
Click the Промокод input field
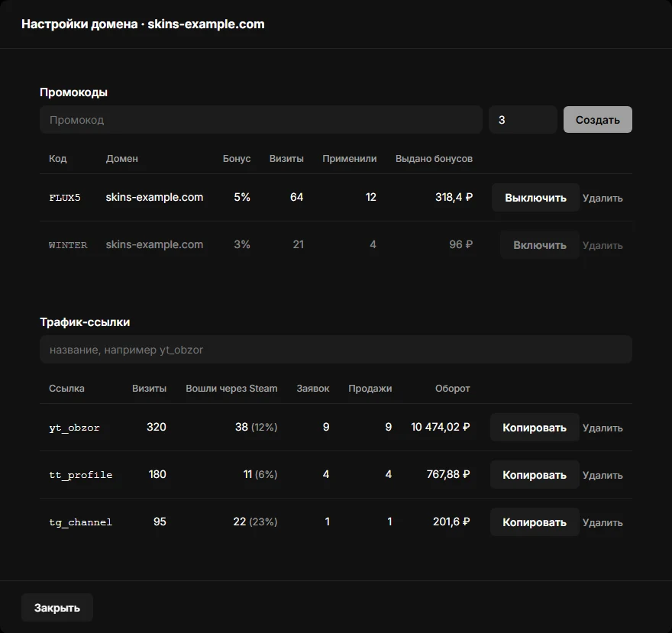(261, 120)
